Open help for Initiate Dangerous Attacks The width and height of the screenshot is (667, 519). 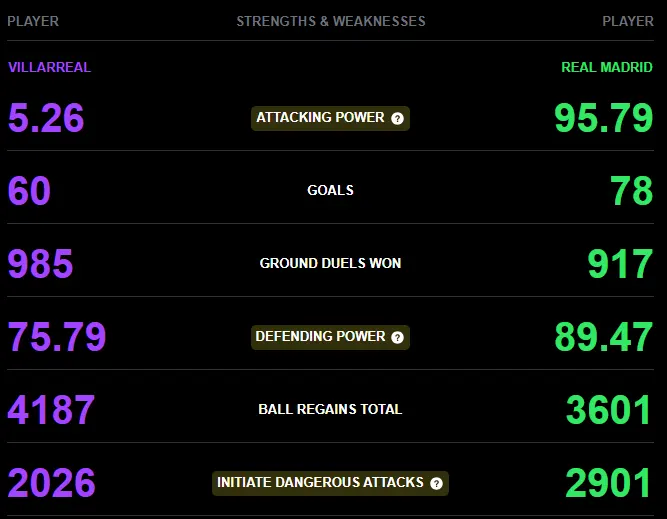tap(436, 483)
